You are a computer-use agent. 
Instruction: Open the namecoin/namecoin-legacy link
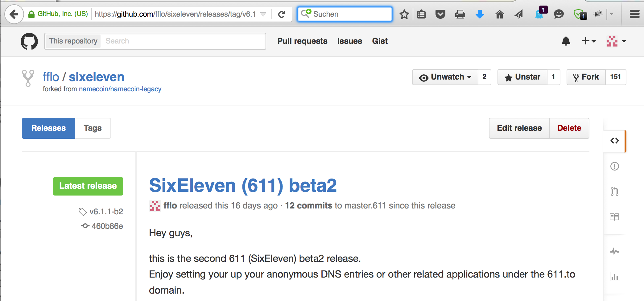(120, 89)
